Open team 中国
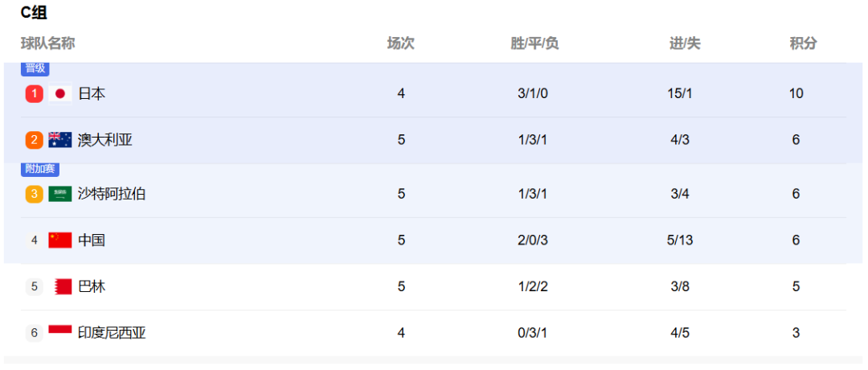868x370 pixels. [x=92, y=240]
